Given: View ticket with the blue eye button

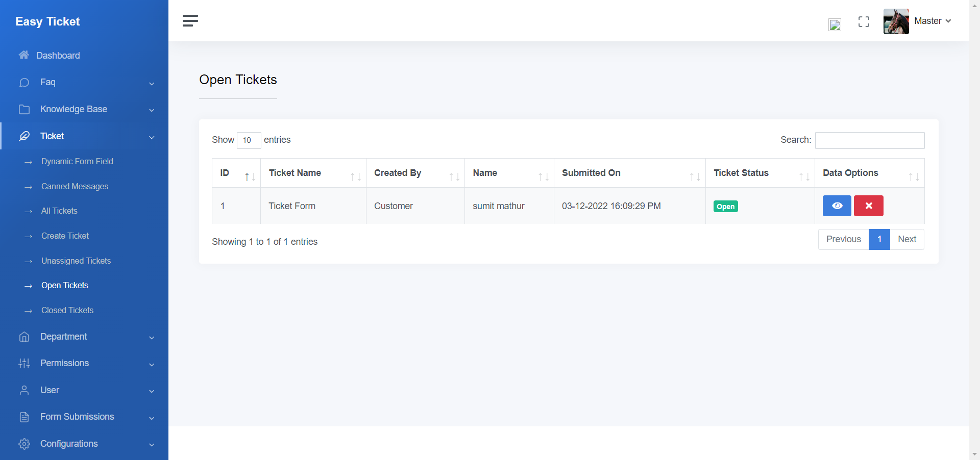Looking at the screenshot, I should click(x=837, y=206).
